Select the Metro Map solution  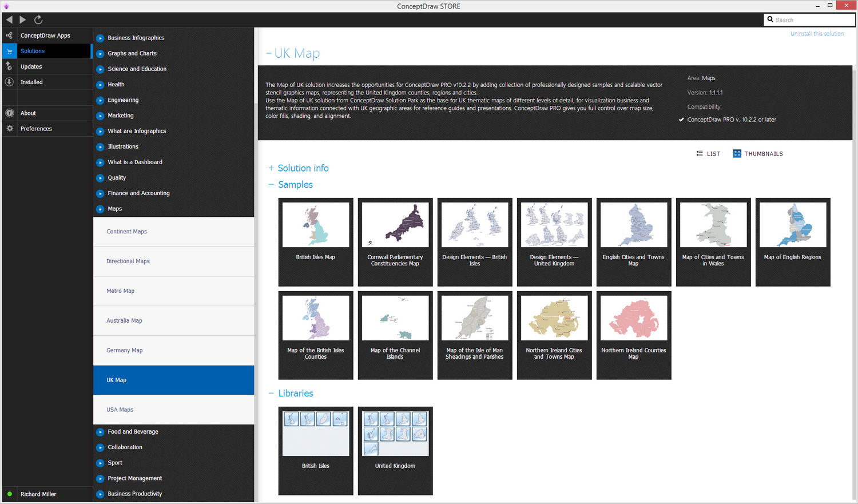173,291
